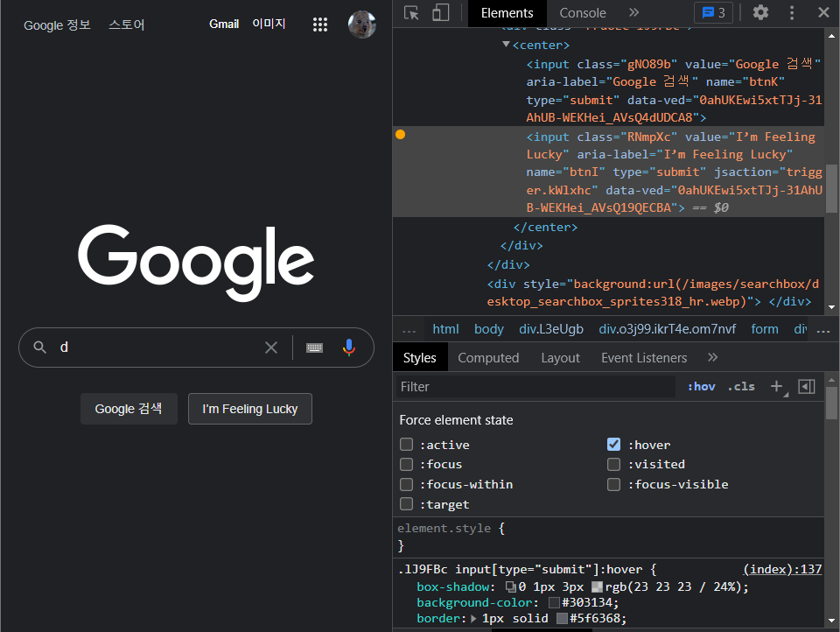Open the #303134 background-color swatch
The image size is (840, 632).
click(555, 603)
